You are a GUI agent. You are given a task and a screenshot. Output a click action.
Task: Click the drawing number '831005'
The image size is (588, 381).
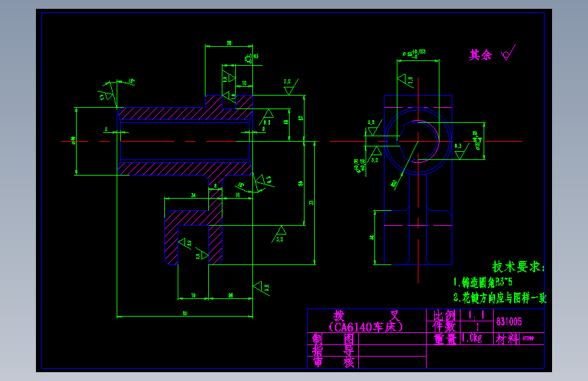509,321
